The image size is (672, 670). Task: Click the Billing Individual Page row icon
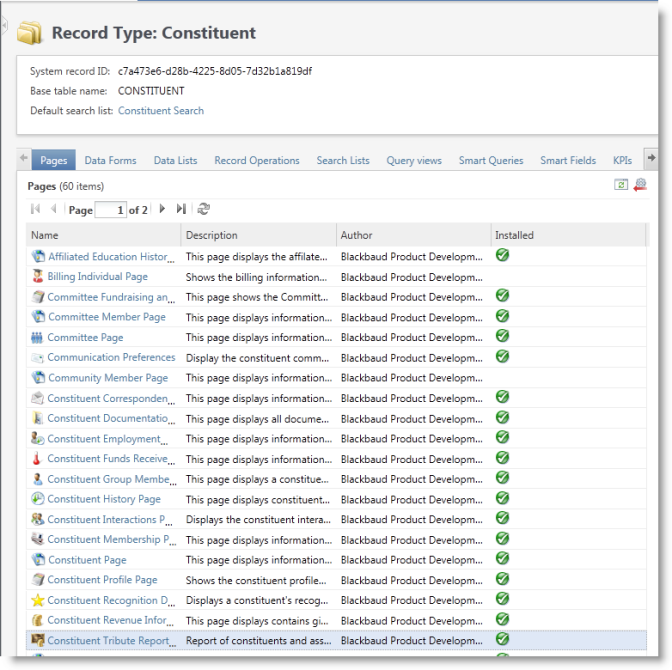(38, 277)
